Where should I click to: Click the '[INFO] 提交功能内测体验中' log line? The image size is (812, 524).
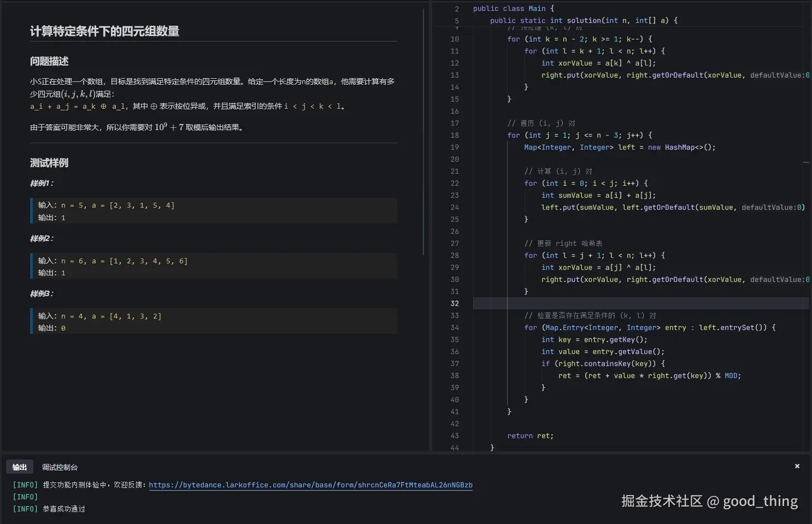click(x=242, y=485)
